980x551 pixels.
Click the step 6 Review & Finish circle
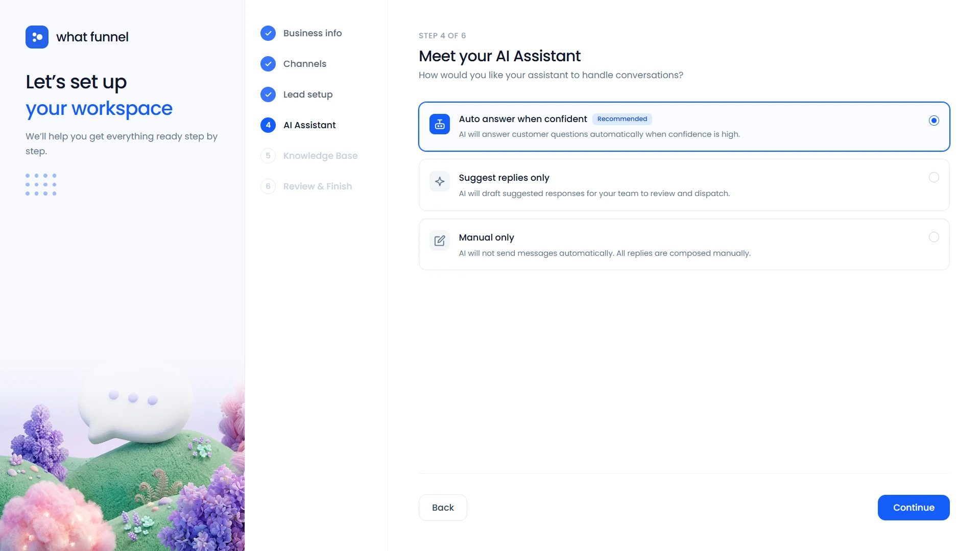pyautogui.click(x=268, y=186)
